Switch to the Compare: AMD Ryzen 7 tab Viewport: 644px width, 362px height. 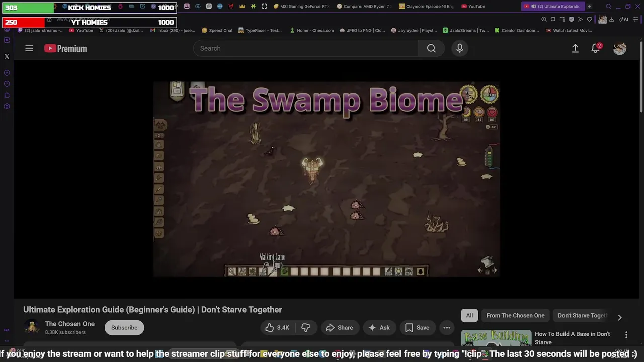click(364, 7)
